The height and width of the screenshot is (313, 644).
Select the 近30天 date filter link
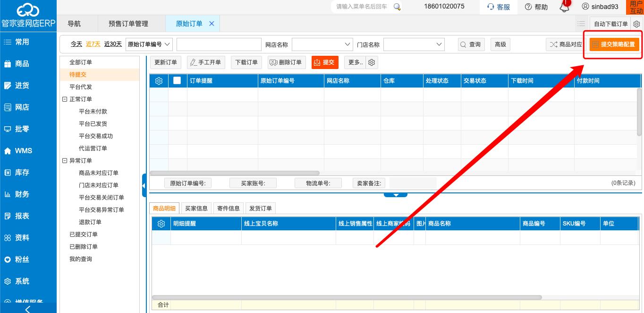click(113, 43)
